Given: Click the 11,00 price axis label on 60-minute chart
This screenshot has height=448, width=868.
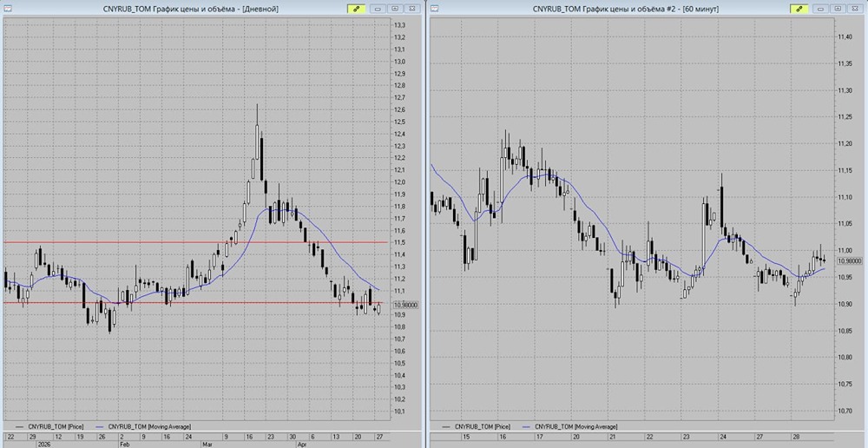Looking at the screenshot, I should (x=845, y=251).
